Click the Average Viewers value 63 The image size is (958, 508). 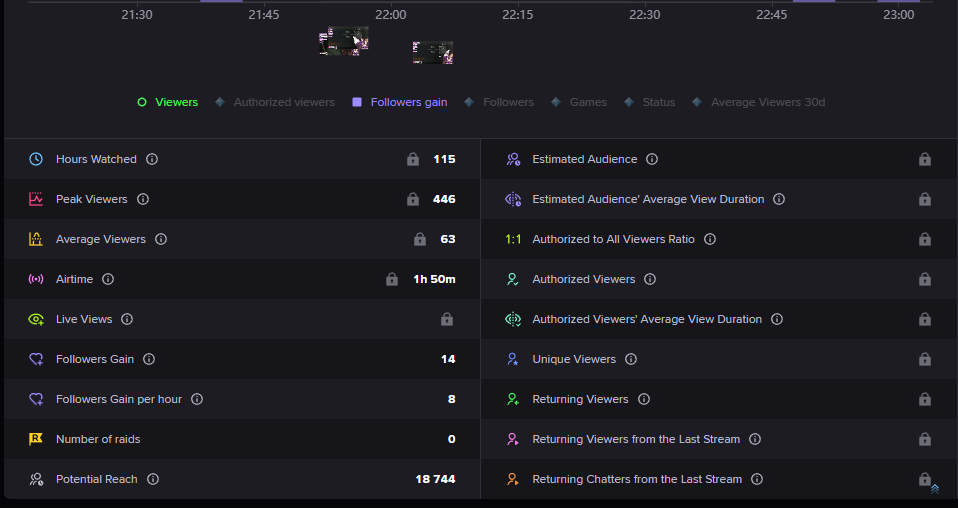448,239
